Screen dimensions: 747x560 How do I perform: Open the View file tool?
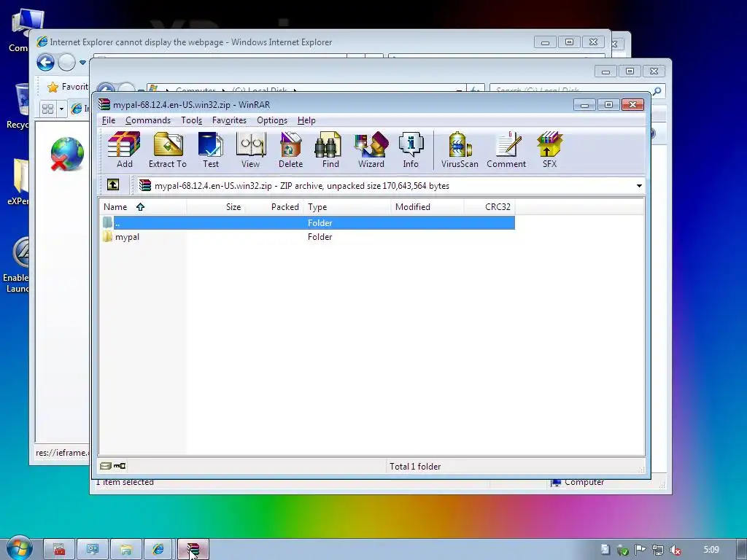click(251, 149)
